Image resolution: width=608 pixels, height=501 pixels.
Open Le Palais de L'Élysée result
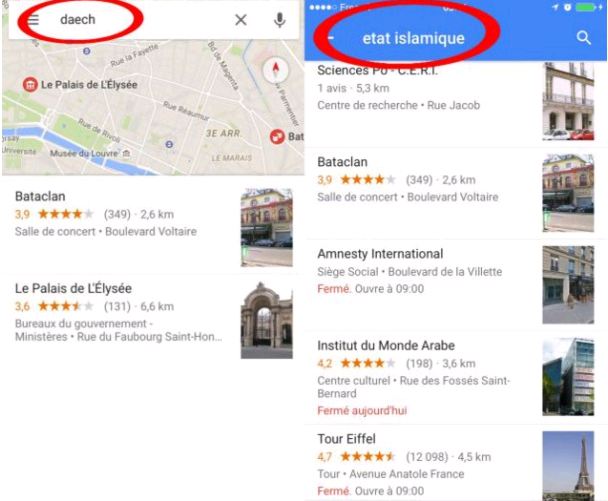click(x=153, y=319)
